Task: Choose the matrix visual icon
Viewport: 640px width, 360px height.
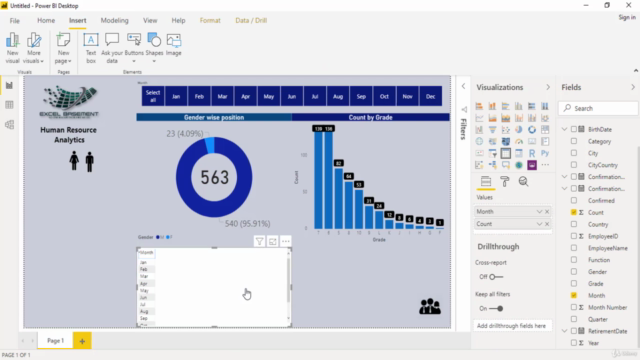Action: [518, 153]
